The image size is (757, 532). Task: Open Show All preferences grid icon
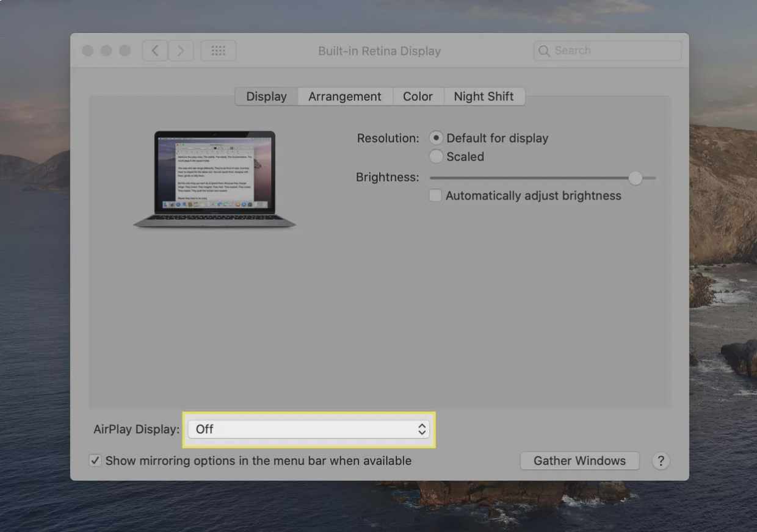point(218,51)
